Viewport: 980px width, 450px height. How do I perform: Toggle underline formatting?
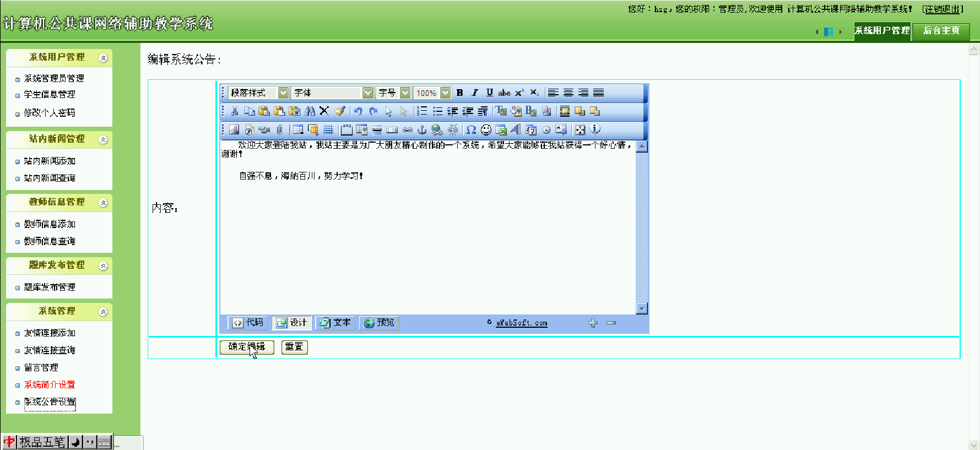490,93
